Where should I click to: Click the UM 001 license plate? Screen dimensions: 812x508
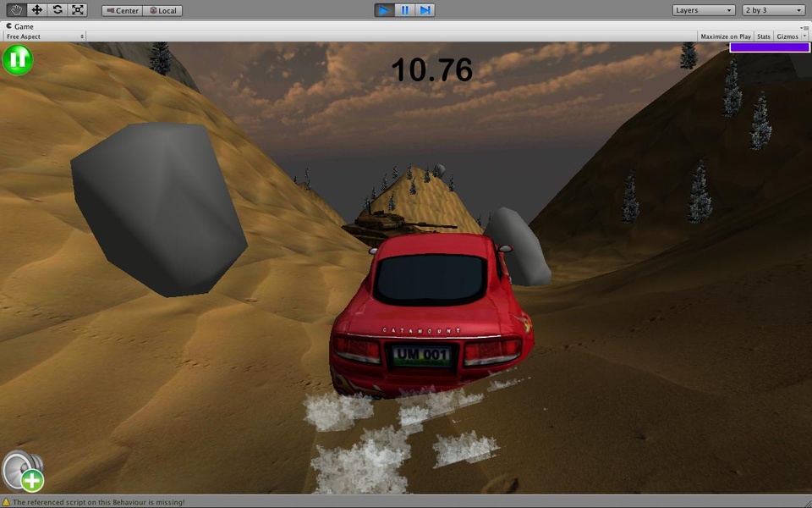tap(422, 356)
